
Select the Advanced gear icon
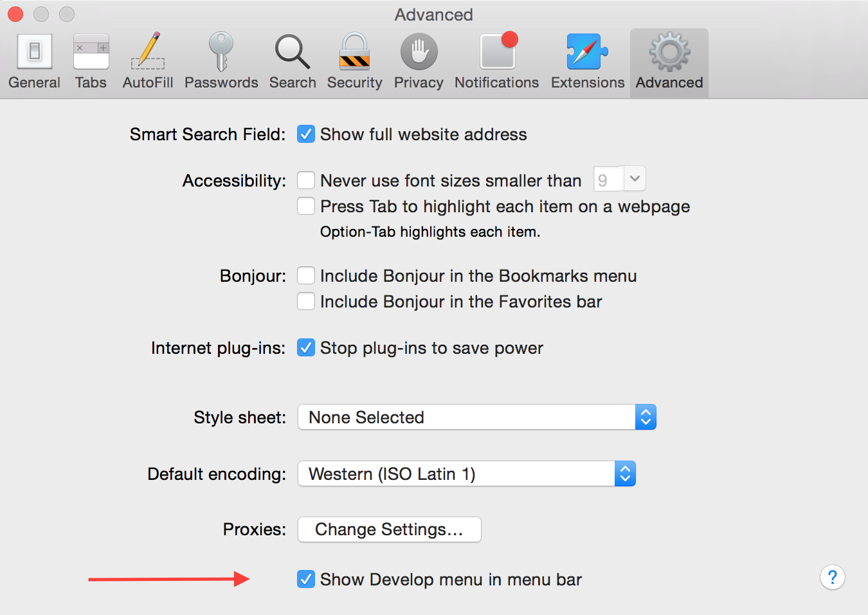[x=669, y=52]
